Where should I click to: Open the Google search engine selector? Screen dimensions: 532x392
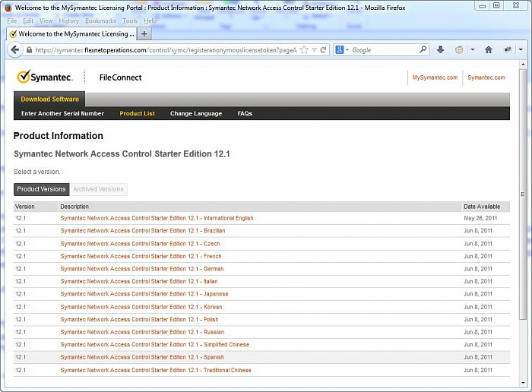pyautogui.click(x=342, y=50)
